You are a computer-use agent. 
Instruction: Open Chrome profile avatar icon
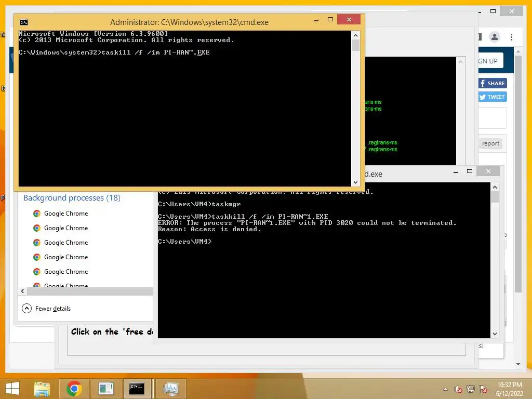tap(495, 37)
